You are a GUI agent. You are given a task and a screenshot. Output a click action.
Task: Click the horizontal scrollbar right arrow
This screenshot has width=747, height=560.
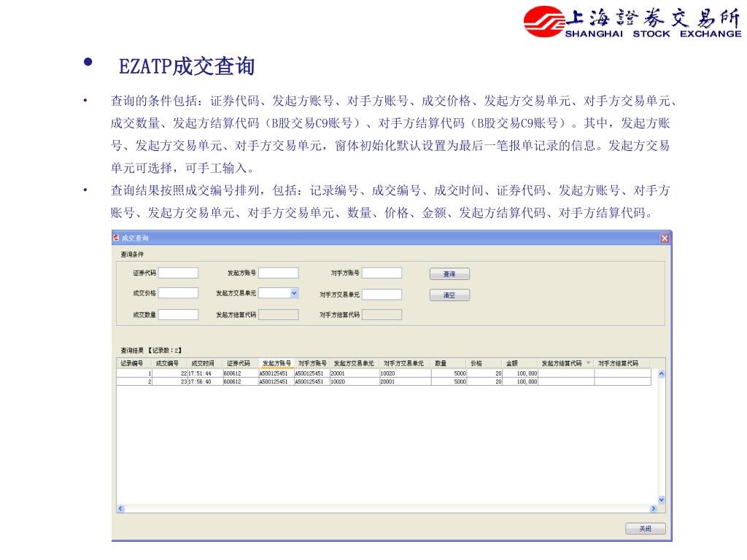653,508
